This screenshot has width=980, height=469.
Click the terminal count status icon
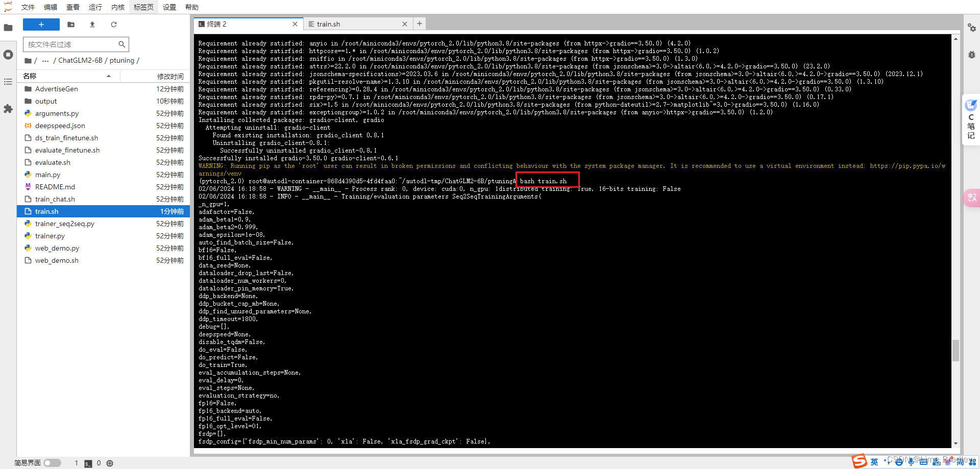pos(88,463)
